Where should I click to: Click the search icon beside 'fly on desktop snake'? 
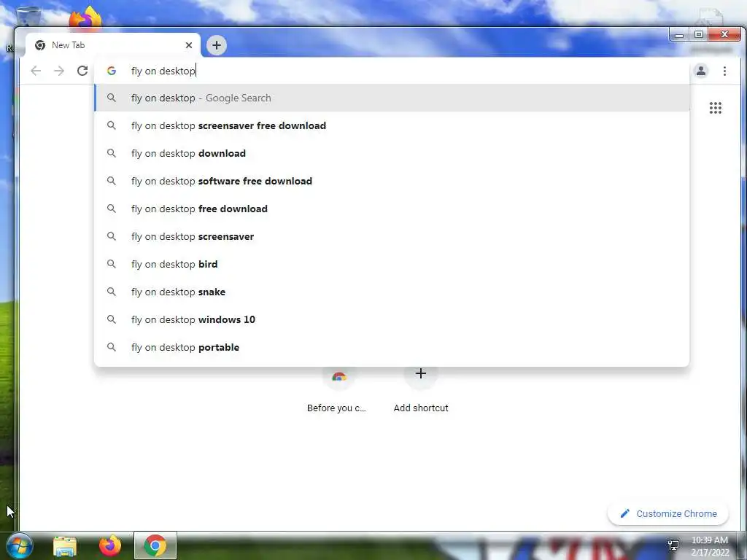click(111, 292)
